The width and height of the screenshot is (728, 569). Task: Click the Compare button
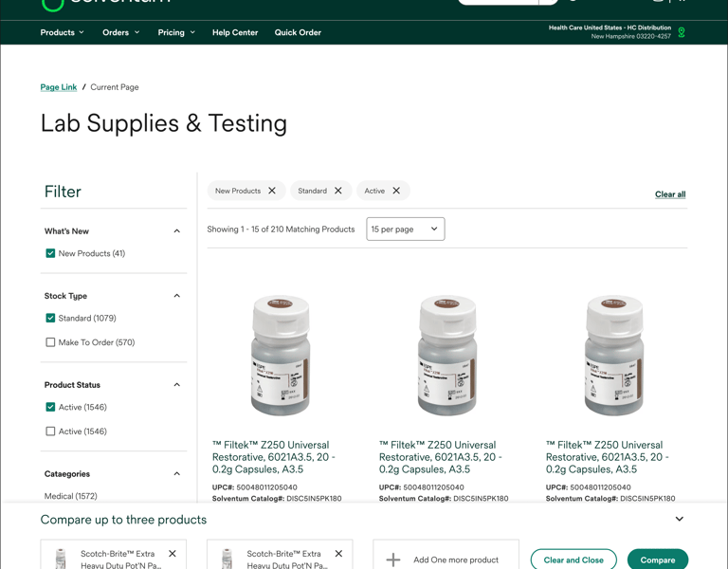click(658, 560)
